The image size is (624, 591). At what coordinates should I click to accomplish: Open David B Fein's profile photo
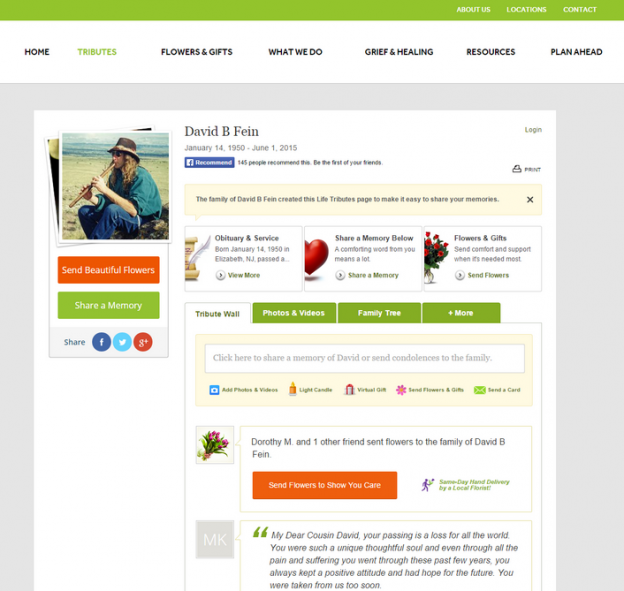click(115, 186)
